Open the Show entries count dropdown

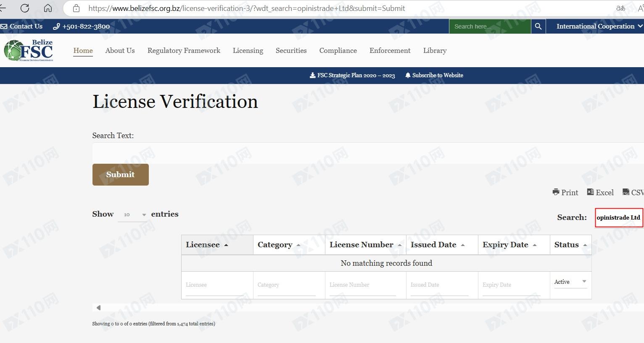point(132,215)
